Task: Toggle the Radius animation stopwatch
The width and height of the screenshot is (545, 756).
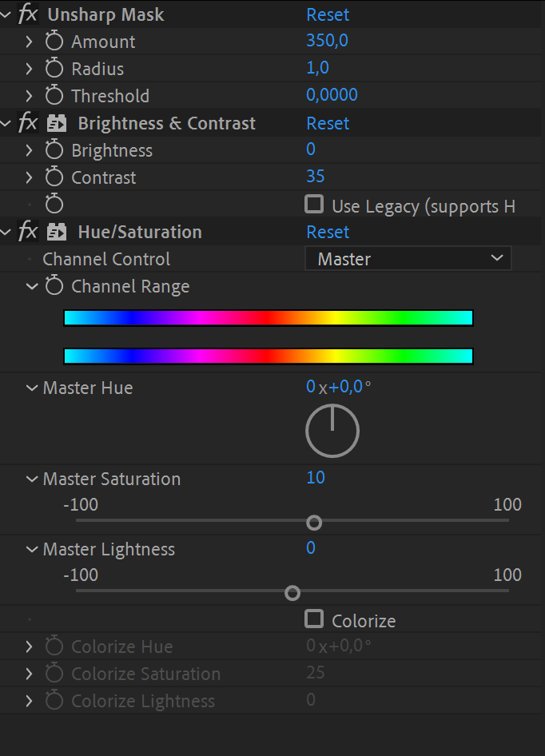Action: coord(54,69)
